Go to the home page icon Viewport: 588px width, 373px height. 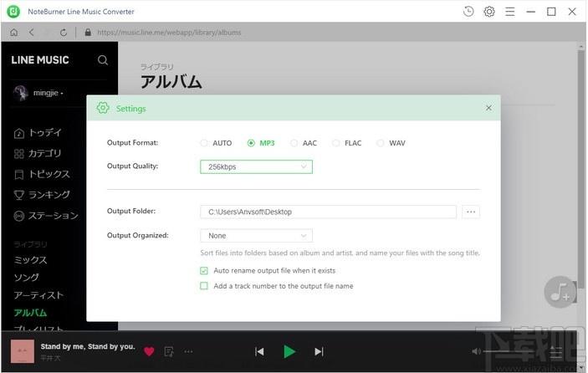(x=14, y=33)
